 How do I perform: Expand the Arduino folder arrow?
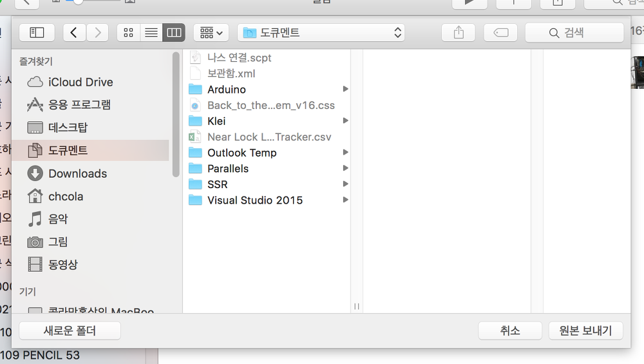pos(346,90)
